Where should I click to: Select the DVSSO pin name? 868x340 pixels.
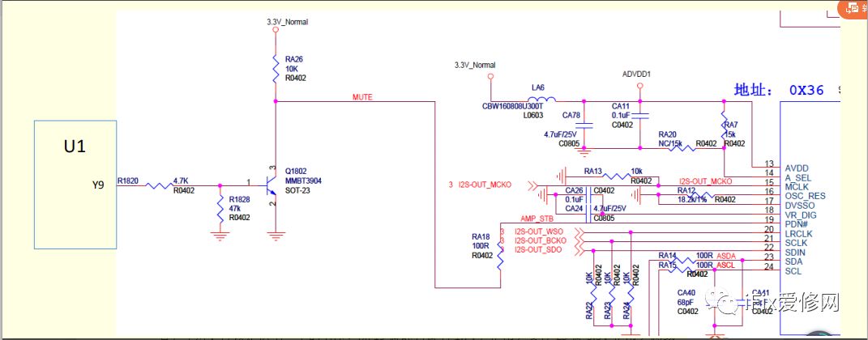point(800,205)
